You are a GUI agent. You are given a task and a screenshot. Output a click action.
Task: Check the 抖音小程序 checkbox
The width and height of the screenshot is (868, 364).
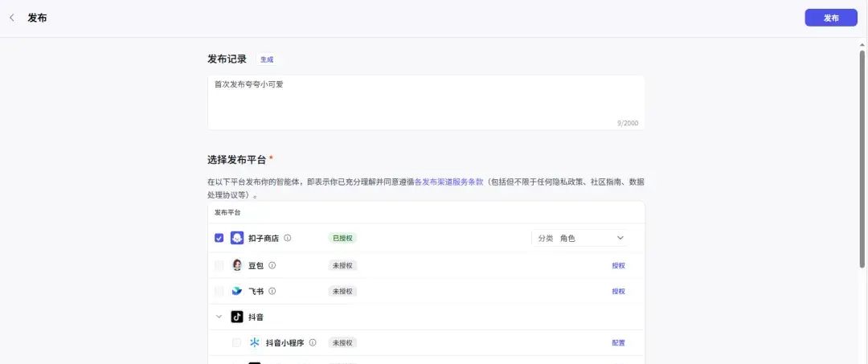pos(236,342)
